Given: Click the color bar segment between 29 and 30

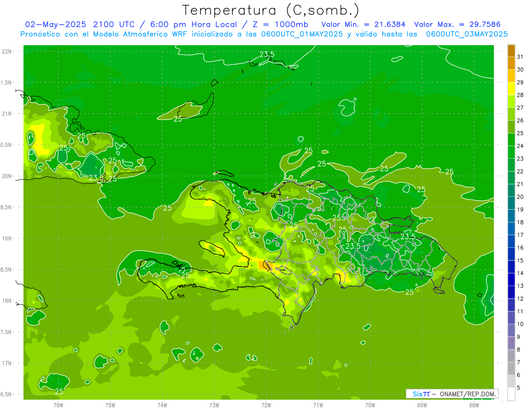Looking at the screenshot, I should click(511, 76).
